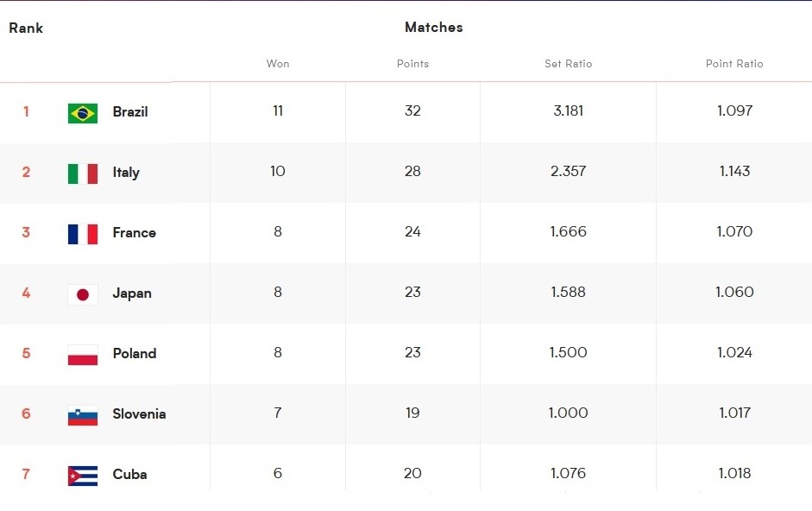
Task: Click the Matches group header
Action: click(x=434, y=28)
